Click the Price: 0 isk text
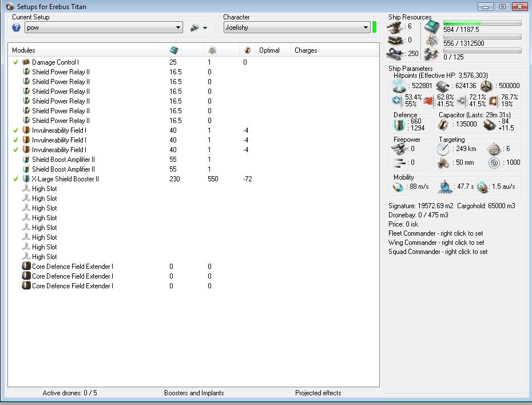The image size is (532, 405). pyautogui.click(x=403, y=224)
